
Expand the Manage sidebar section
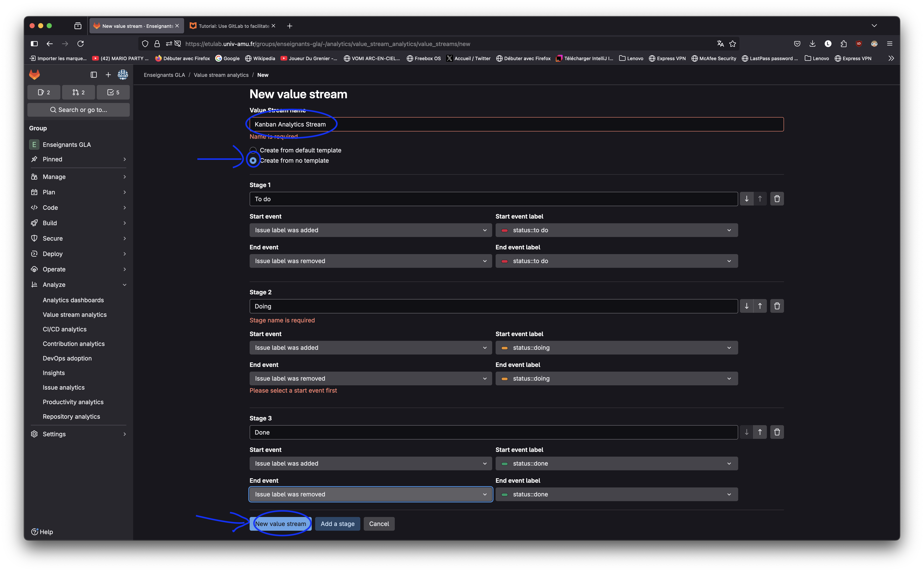(79, 177)
